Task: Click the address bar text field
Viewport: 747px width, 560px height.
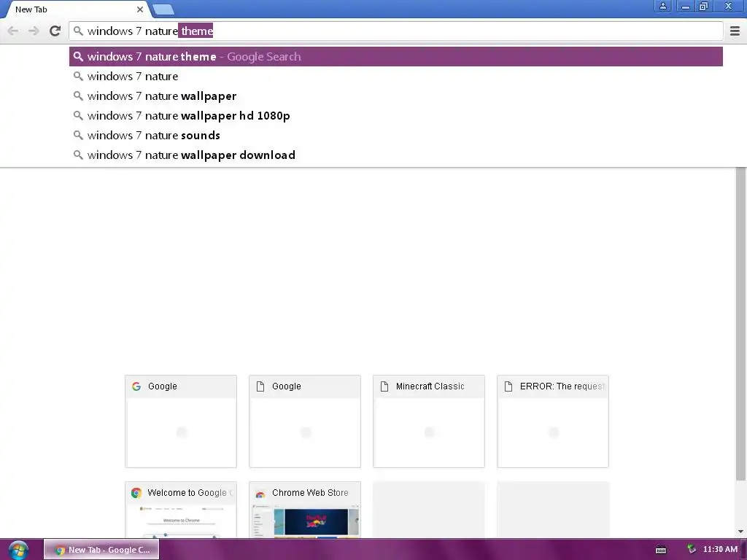Action: coord(396,31)
